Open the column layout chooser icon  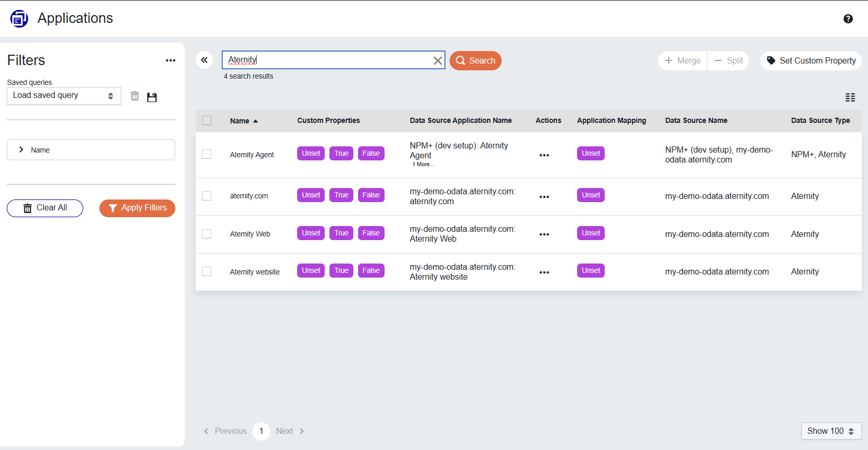tap(850, 97)
